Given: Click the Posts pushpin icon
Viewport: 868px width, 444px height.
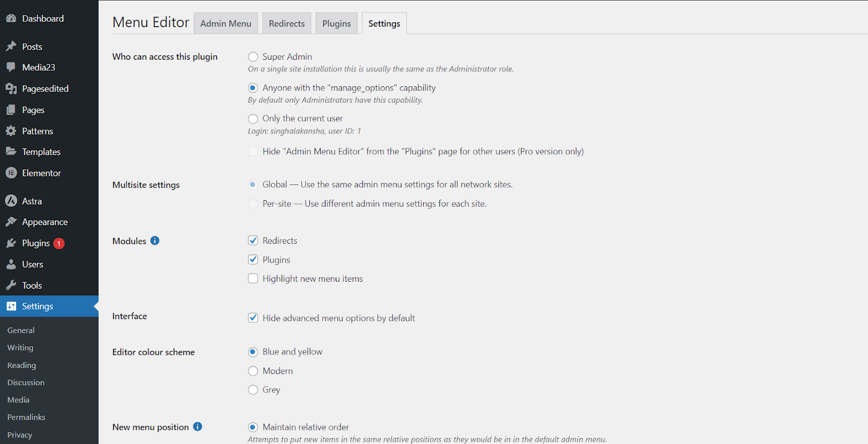Looking at the screenshot, I should point(11,47).
